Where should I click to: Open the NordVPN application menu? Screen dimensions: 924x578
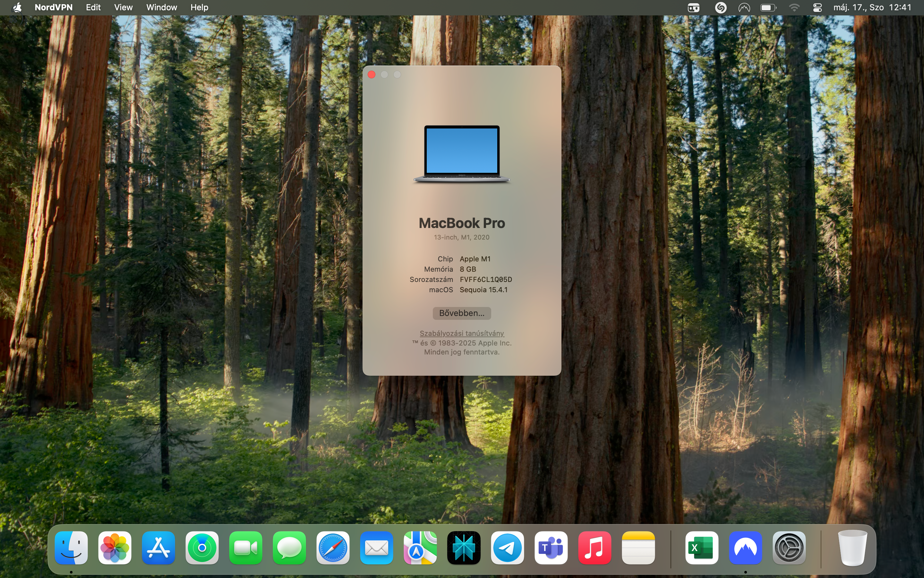(x=54, y=7)
